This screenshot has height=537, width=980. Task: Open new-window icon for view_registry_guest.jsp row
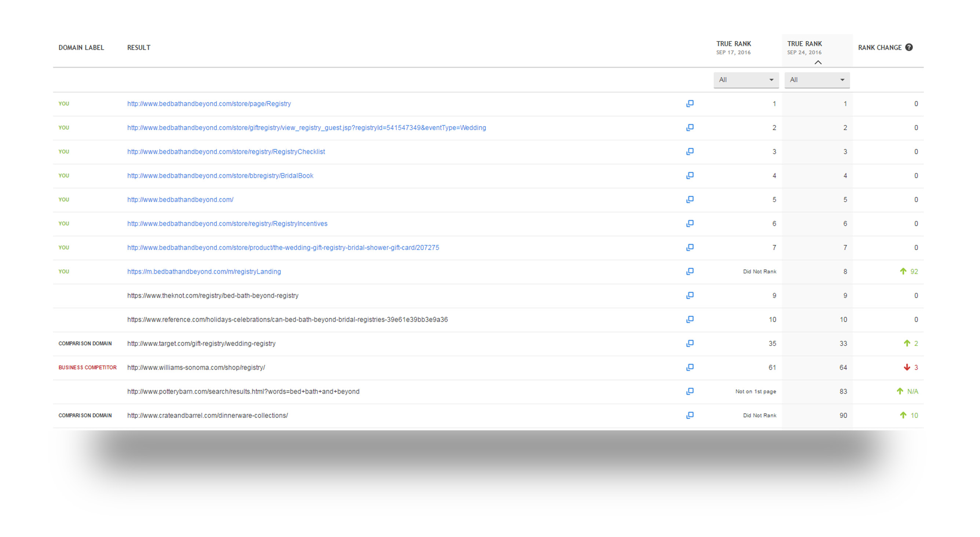pyautogui.click(x=690, y=128)
